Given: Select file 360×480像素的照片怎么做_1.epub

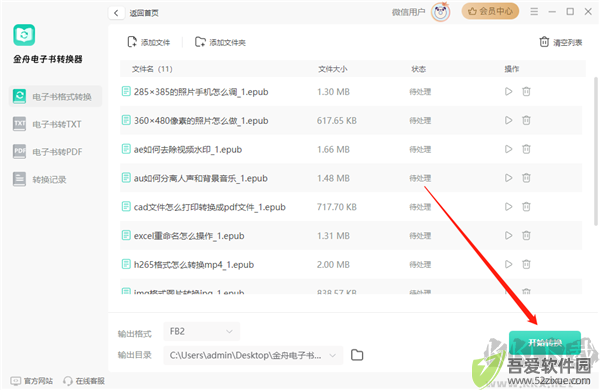Looking at the screenshot, I should pyautogui.click(x=201, y=121).
